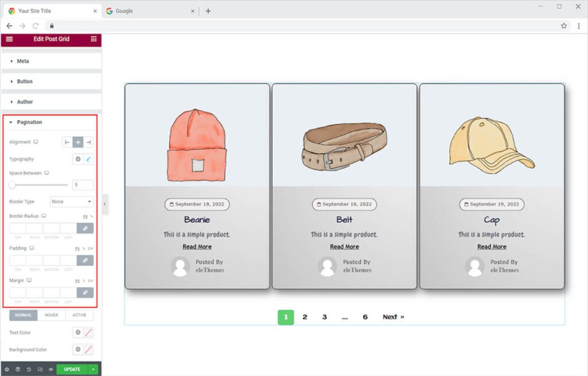
Task: Toggle linked values for Padding
Action: click(x=85, y=261)
